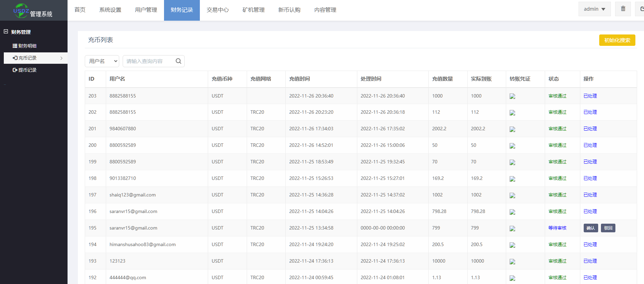Viewport: 644px width, 284px height.
Task: Open 财务明细 from the sidebar
Action: [x=25, y=46]
